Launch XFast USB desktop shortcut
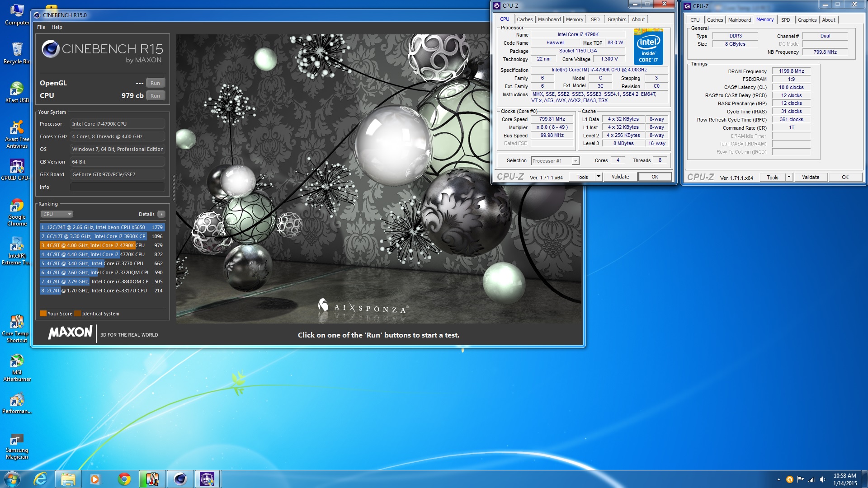The height and width of the screenshot is (488, 868). click(17, 92)
